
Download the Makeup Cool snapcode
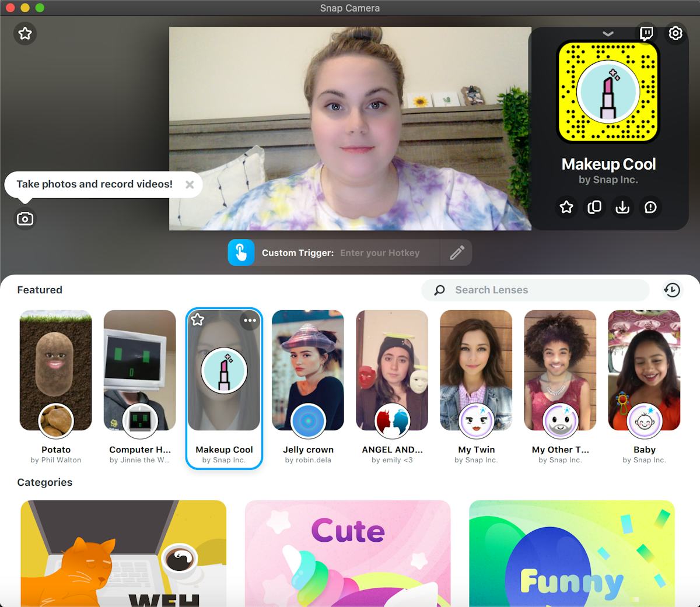622,207
